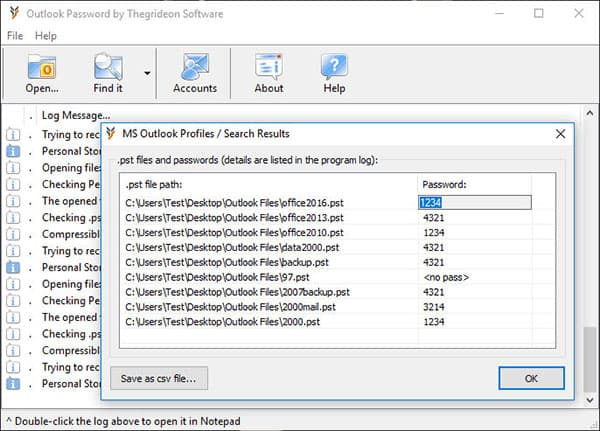Click the first Personal Stor log info icon
The width and height of the screenshot is (600, 431).
(x=13, y=151)
